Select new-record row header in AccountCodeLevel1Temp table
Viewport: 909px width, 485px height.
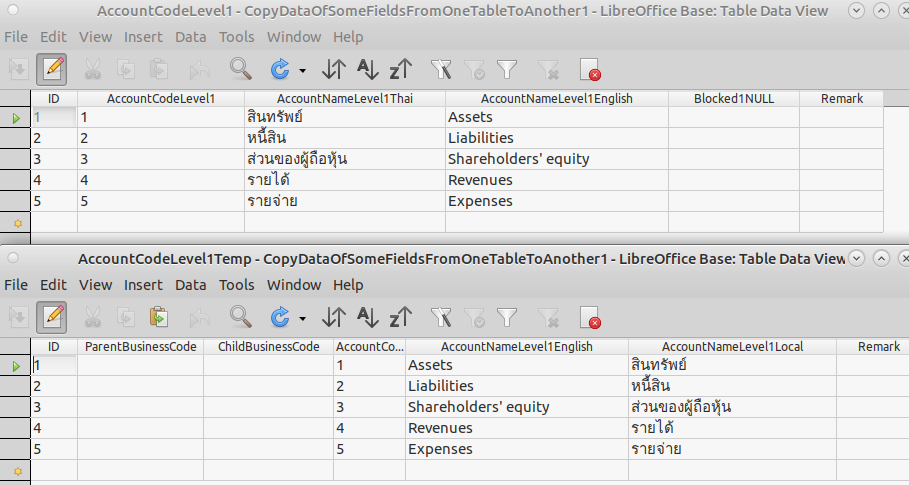click(15, 471)
